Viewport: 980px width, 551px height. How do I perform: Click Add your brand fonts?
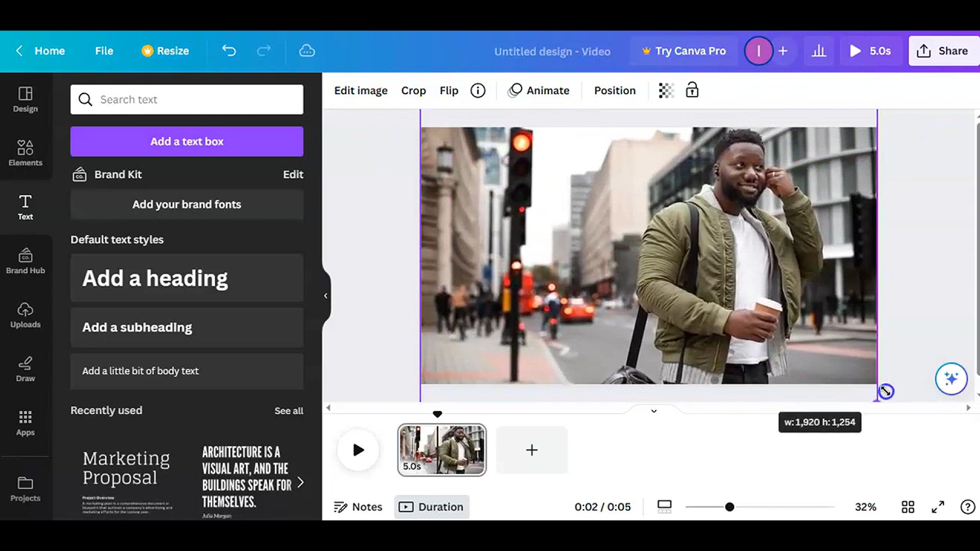187,204
